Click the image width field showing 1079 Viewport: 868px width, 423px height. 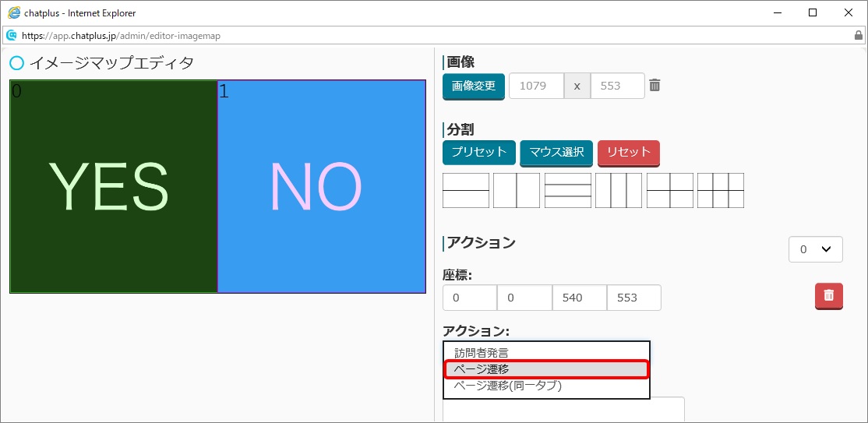tap(536, 86)
